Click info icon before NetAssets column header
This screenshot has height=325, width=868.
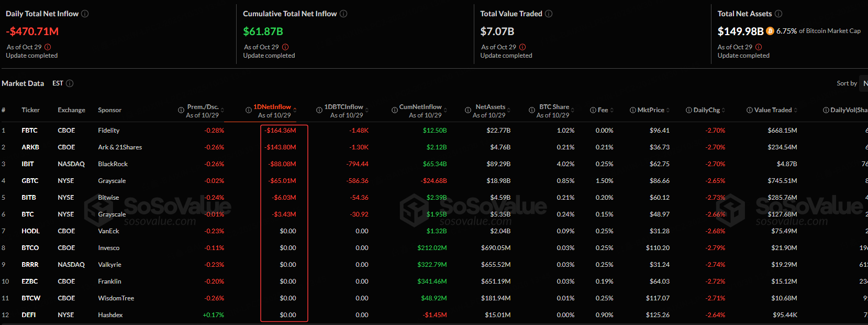(468, 110)
